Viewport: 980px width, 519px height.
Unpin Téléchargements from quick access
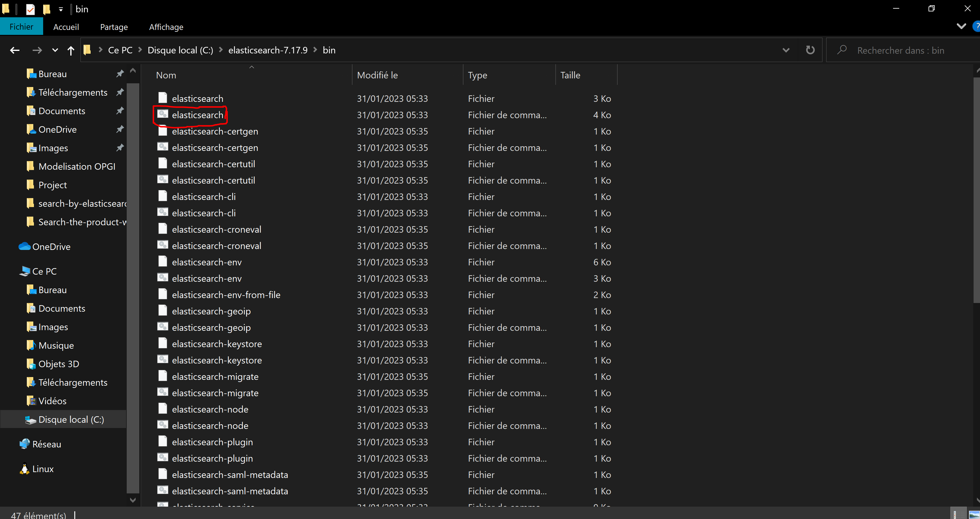[x=120, y=92]
